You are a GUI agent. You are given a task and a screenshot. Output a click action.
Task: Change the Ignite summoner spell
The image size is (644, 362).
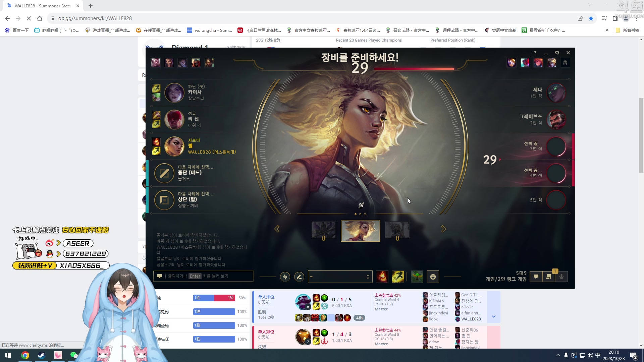pos(382,277)
